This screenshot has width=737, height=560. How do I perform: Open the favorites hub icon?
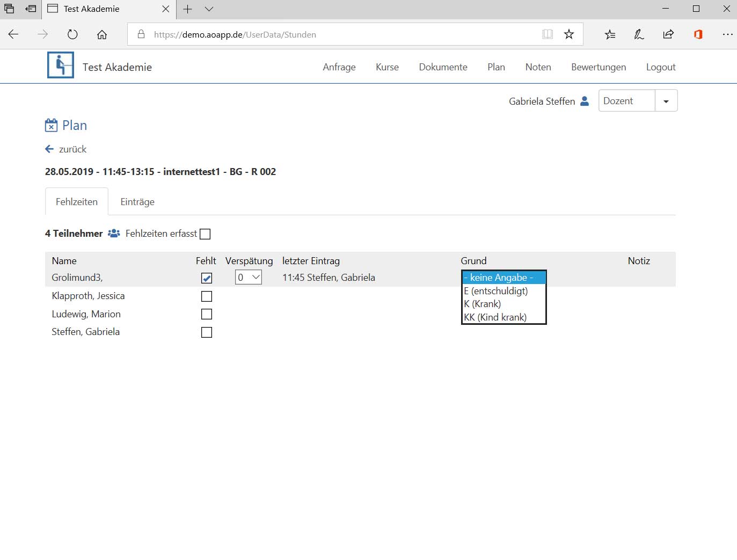point(610,34)
